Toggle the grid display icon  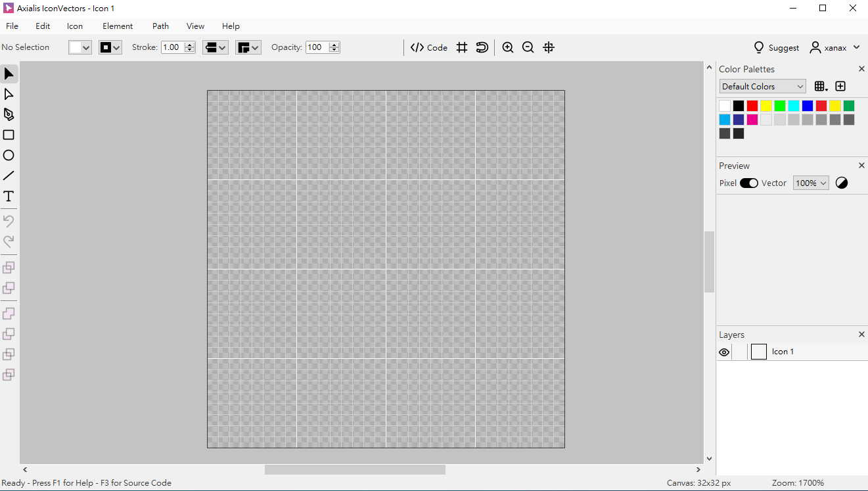(462, 47)
